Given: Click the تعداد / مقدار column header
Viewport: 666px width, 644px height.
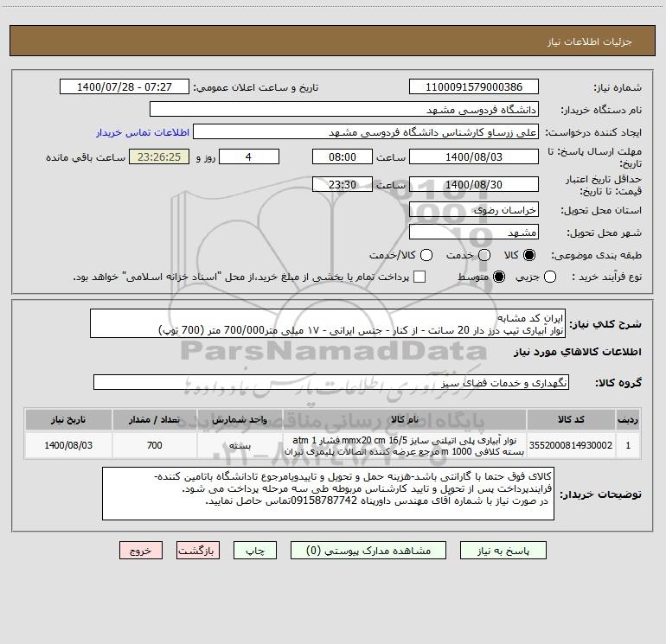Looking at the screenshot, I should [x=155, y=419].
